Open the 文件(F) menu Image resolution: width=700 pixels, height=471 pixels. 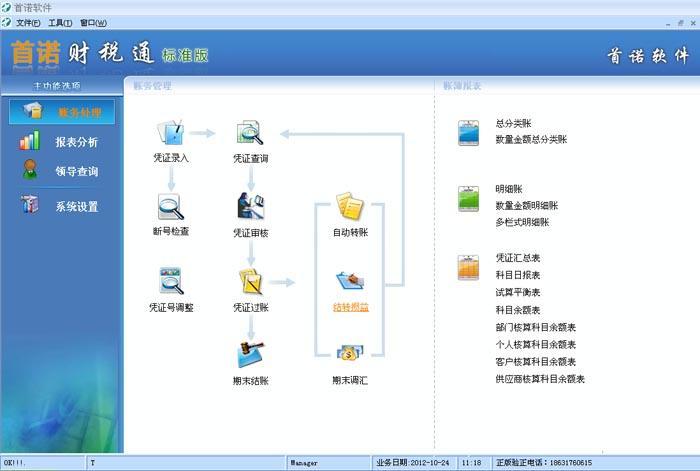coord(29,22)
